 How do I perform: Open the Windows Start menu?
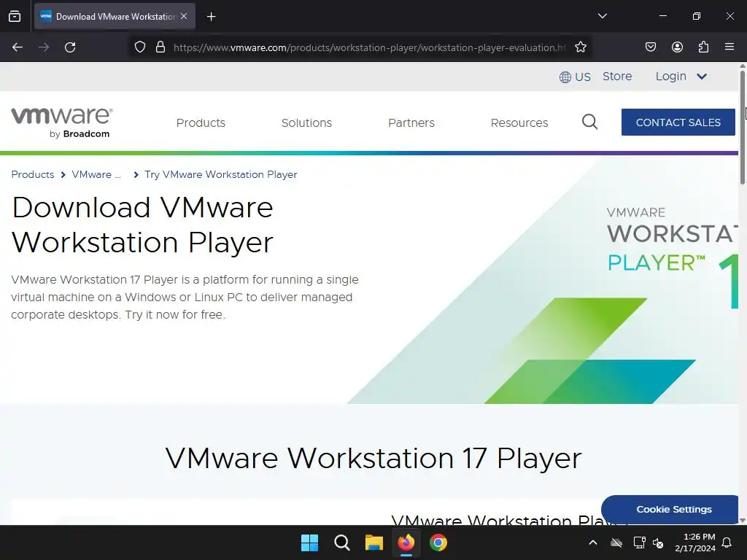309,542
